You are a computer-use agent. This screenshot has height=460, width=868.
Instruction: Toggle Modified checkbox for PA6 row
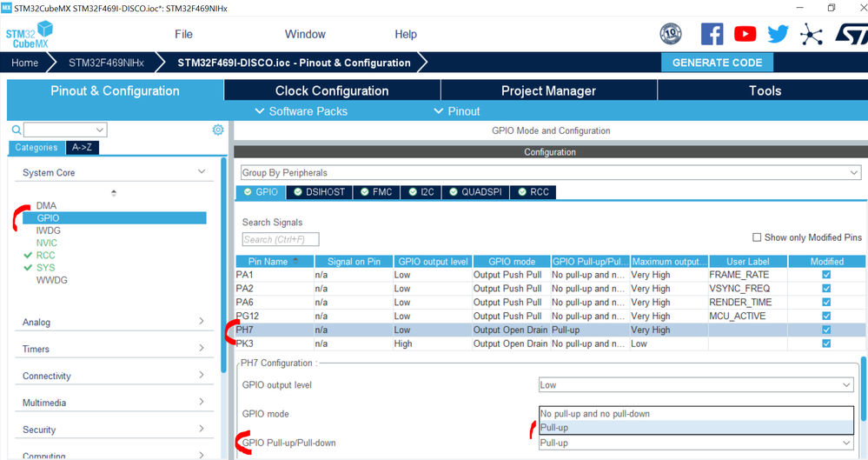tap(826, 302)
